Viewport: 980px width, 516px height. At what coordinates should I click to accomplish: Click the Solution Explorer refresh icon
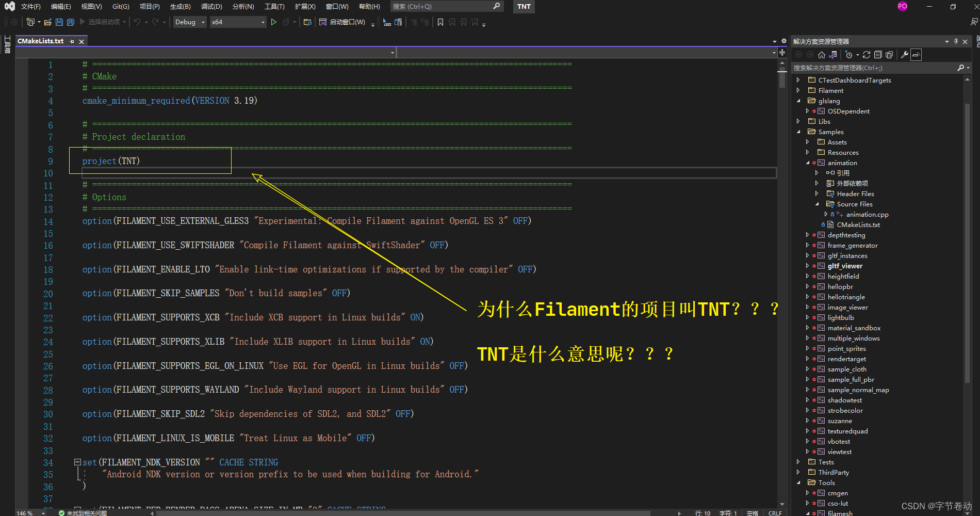tap(867, 55)
